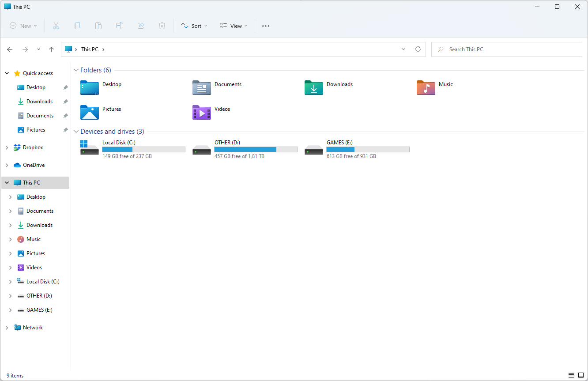Click the Copy icon in the toolbar

pyautogui.click(x=77, y=26)
